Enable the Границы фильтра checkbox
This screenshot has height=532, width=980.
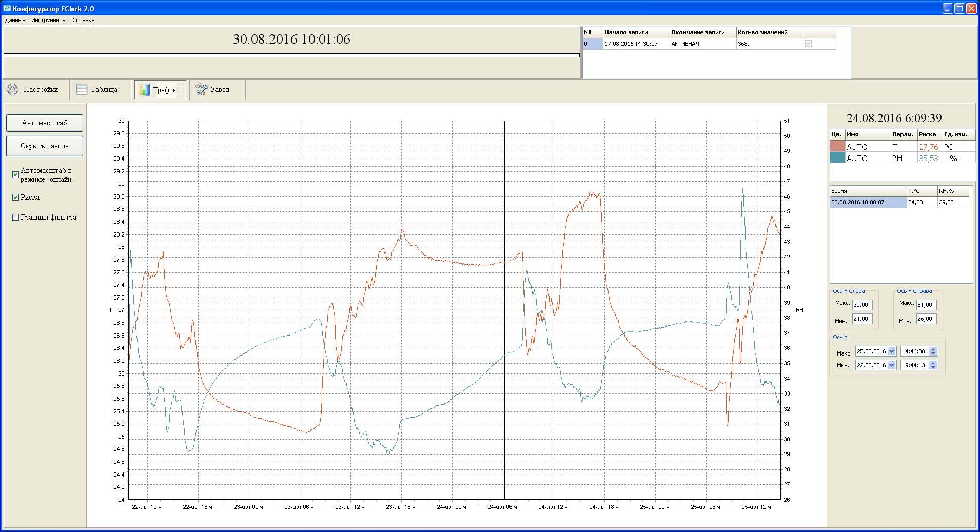[16, 218]
